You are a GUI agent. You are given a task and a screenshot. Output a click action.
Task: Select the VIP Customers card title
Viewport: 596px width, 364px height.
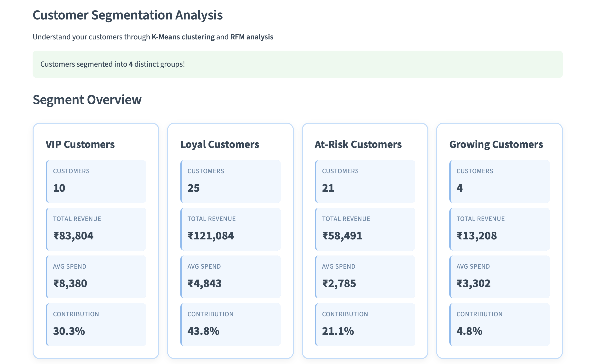click(x=80, y=144)
